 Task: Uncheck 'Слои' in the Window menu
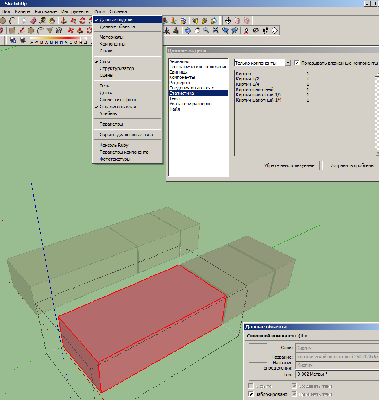(127, 61)
